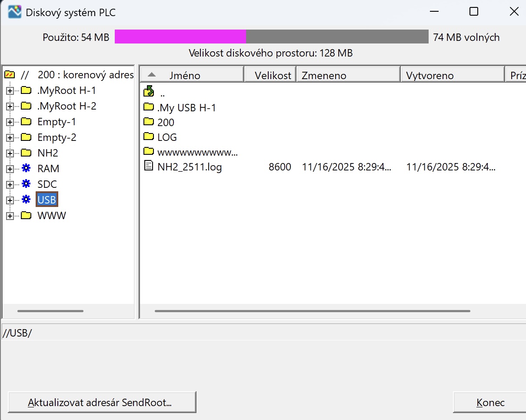Click the file list horizontal scrollbar

tap(312, 311)
